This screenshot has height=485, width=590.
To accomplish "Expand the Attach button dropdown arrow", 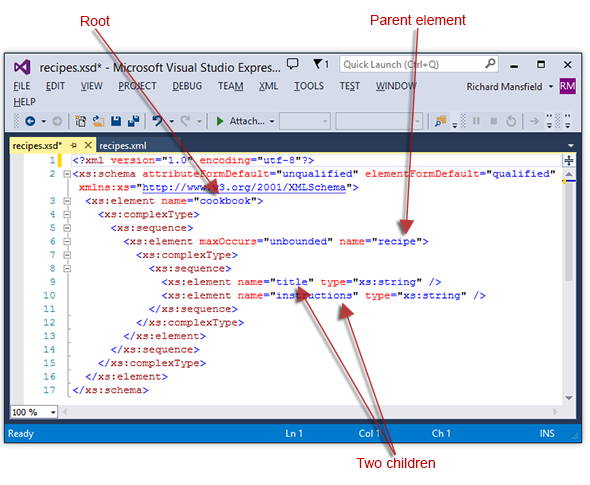I will 272,121.
